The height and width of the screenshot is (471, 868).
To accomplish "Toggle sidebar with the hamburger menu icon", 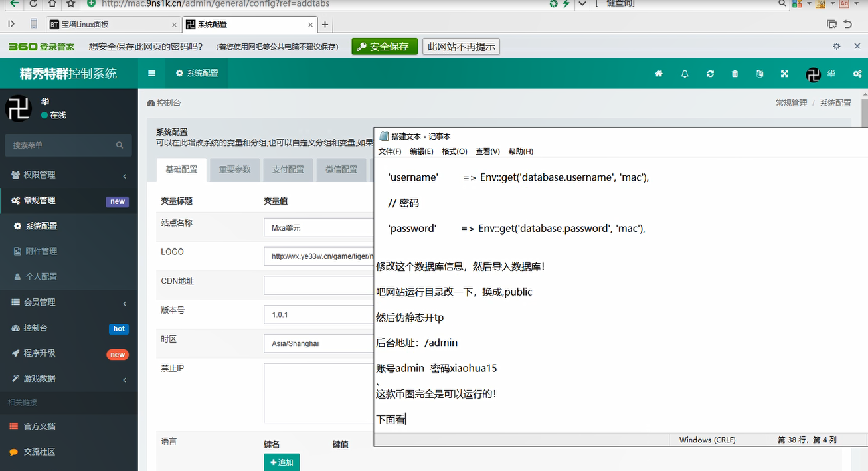I will 152,74.
